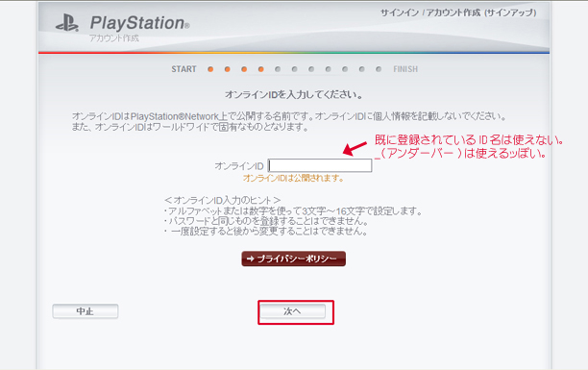Click the FINISH label of the progress bar
The image size is (588, 370).
(405, 69)
